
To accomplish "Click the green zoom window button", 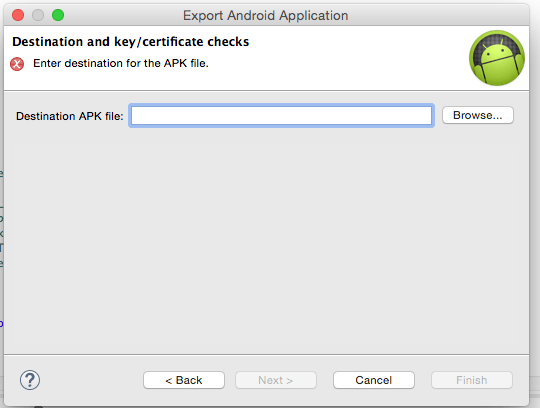I will (58, 15).
